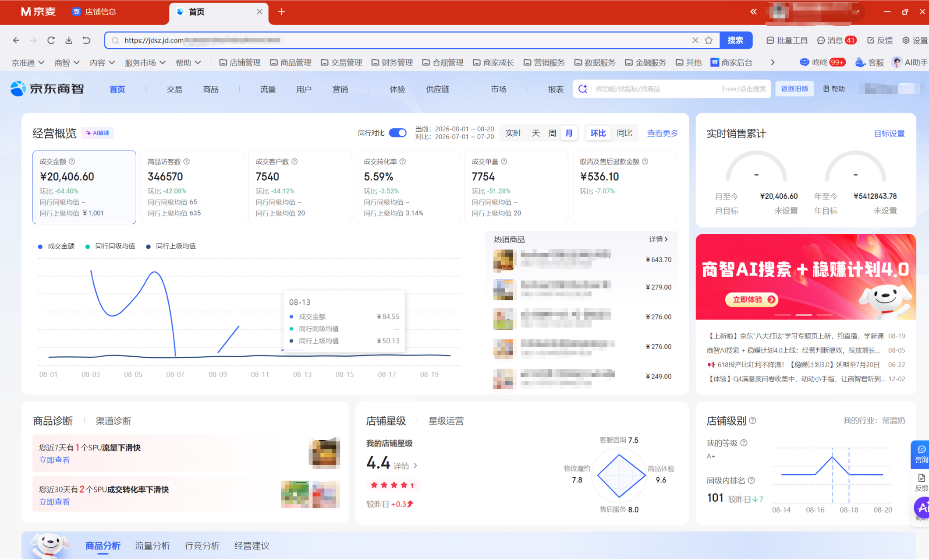Expand the 服务市场 dropdown menu
Screen dimensions: 929x560
click(145, 63)
